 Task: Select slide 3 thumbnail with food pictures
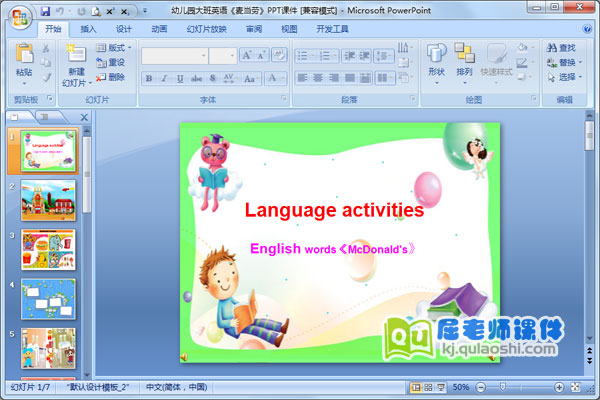point(48,250)
